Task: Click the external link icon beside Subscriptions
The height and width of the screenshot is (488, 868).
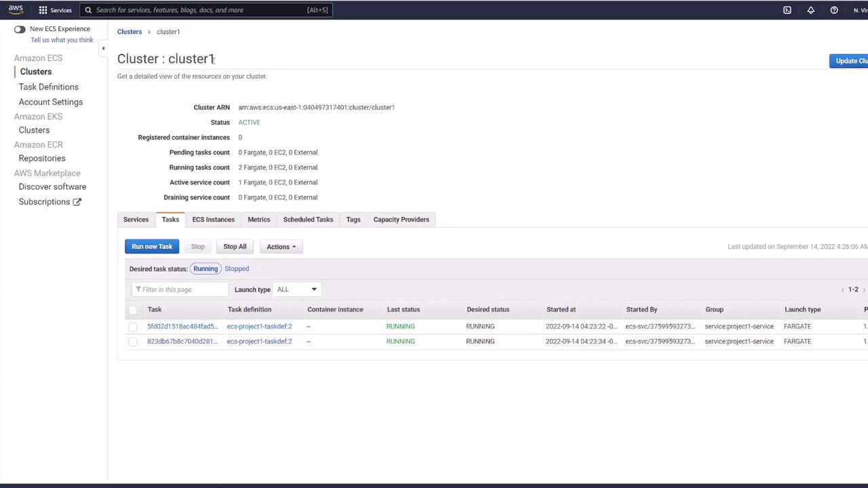Action: coord(77,202)
